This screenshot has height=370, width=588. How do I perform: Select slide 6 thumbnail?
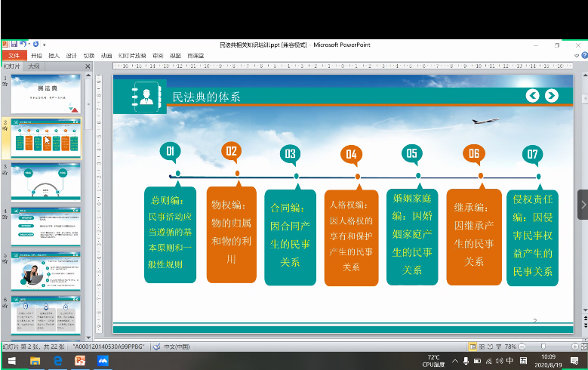coord(46,315)
